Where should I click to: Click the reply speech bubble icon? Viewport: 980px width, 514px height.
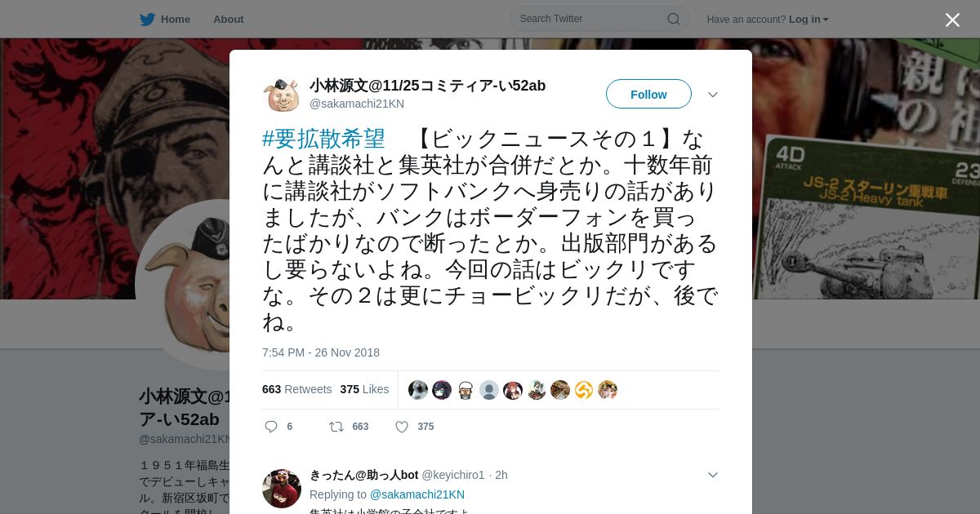pyautogui.click(x=271, y=427)
